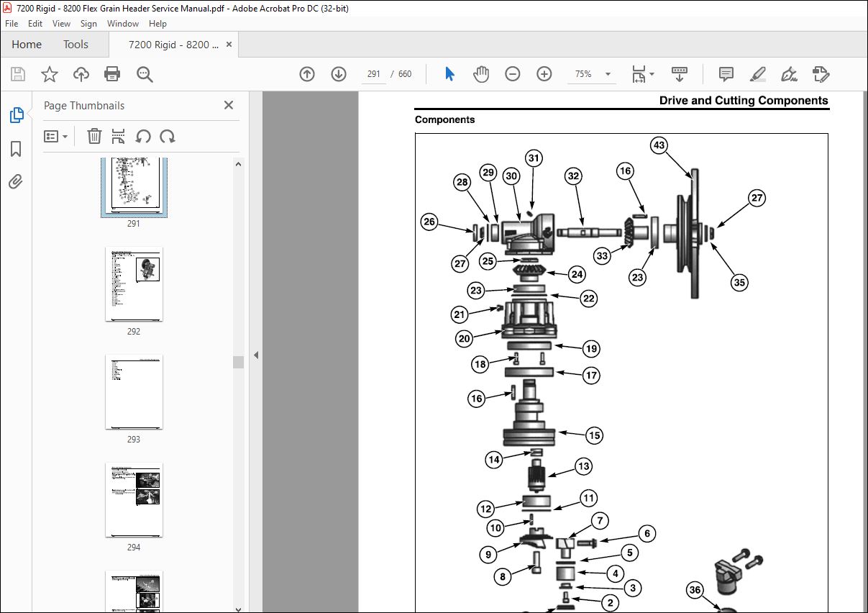Expand the page display options arrow
The image size is (868, 613).
click(652, 74)
